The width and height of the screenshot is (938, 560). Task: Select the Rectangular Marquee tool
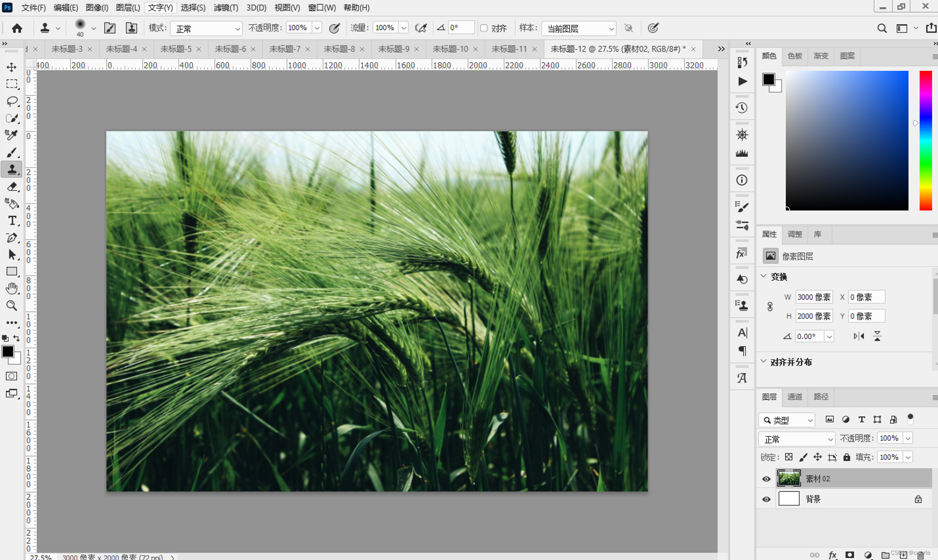pyautogui.click(x=12, y=84)
